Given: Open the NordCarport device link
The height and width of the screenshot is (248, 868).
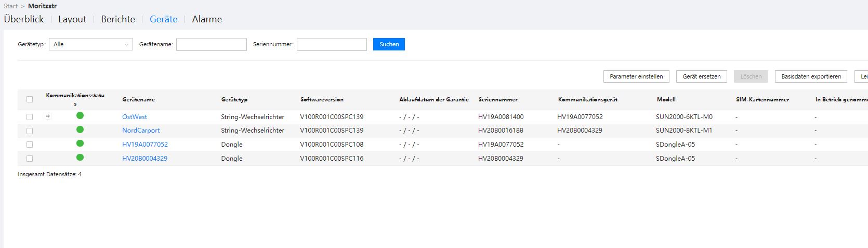Looking at the screenshot, I should coord(141,130).
